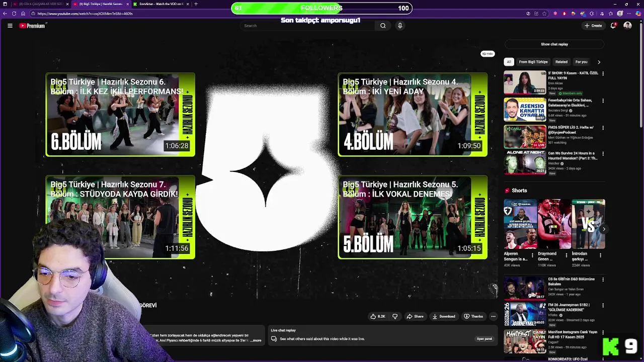Open the YouTube account avatar menu

pyautogui.click(x=627, y=26)
